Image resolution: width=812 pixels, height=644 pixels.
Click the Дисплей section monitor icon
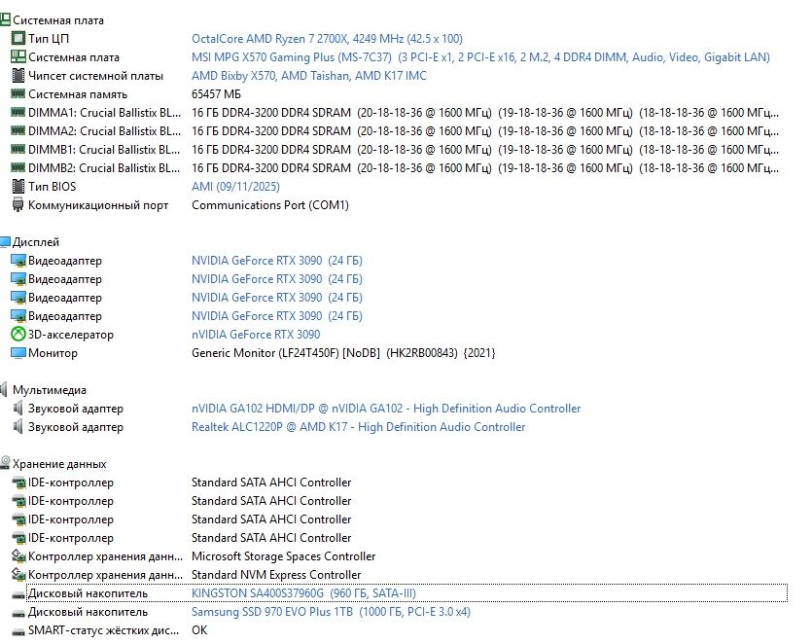pyautogui.click(x=5, y=242)
